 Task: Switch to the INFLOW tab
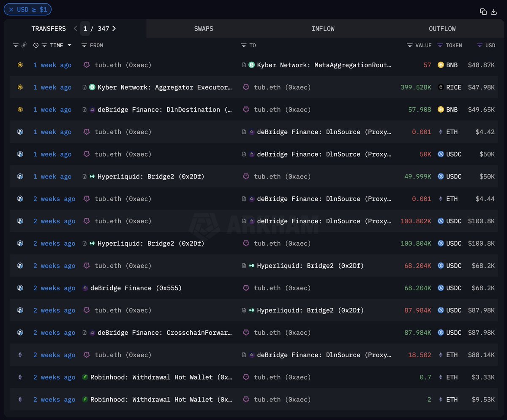[323, 29]
